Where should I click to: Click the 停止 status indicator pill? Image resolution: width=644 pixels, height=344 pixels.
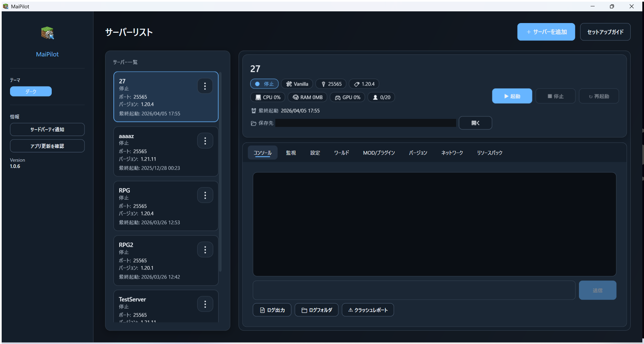coord(264,84)
